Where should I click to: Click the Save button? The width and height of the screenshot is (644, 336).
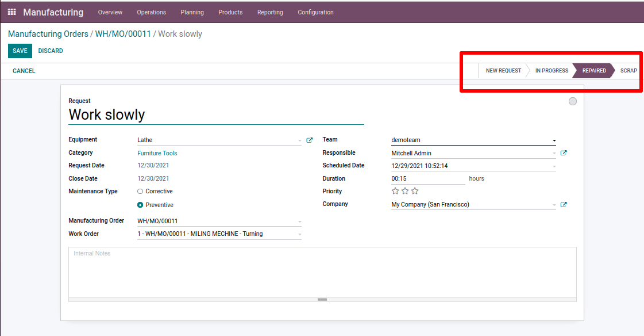pyautogui.click(x=20, y=51)
